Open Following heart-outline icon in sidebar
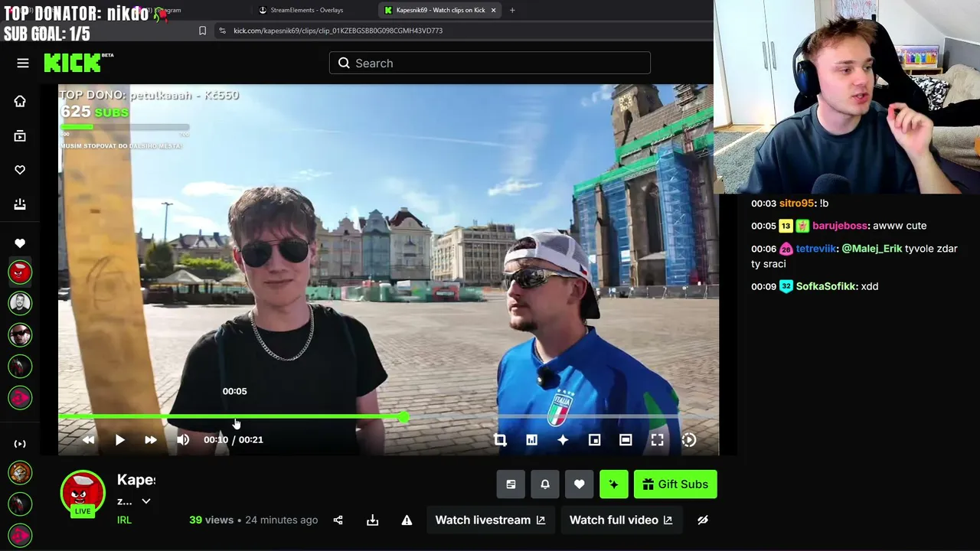980x551 pixels. coord(20,170)
